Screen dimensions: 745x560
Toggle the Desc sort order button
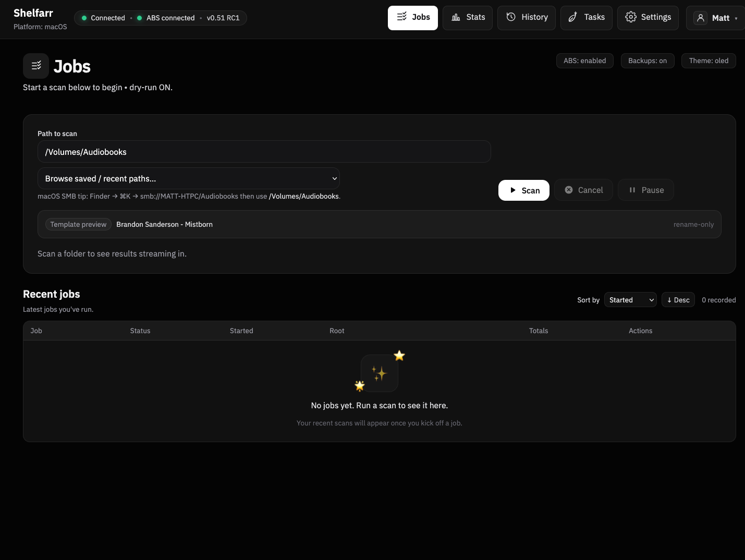coord(678,300)
